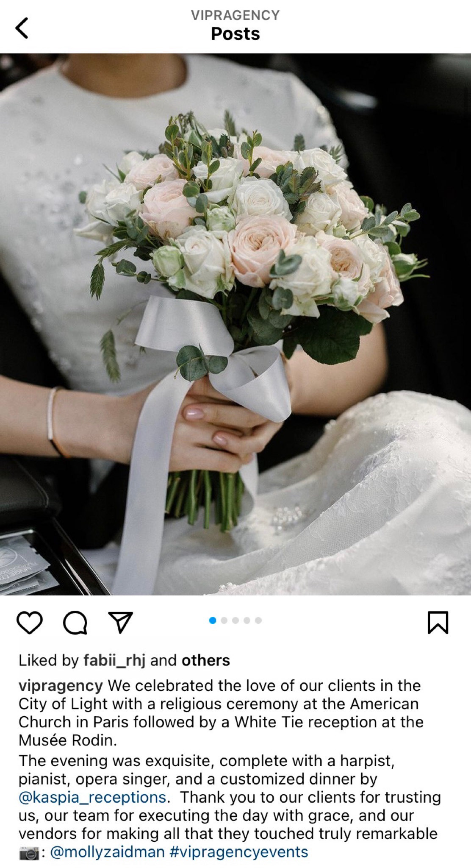Open #vipragencyevents hashtag
Viewport: 471px width, 868px height.
click(x=238, y=852)
